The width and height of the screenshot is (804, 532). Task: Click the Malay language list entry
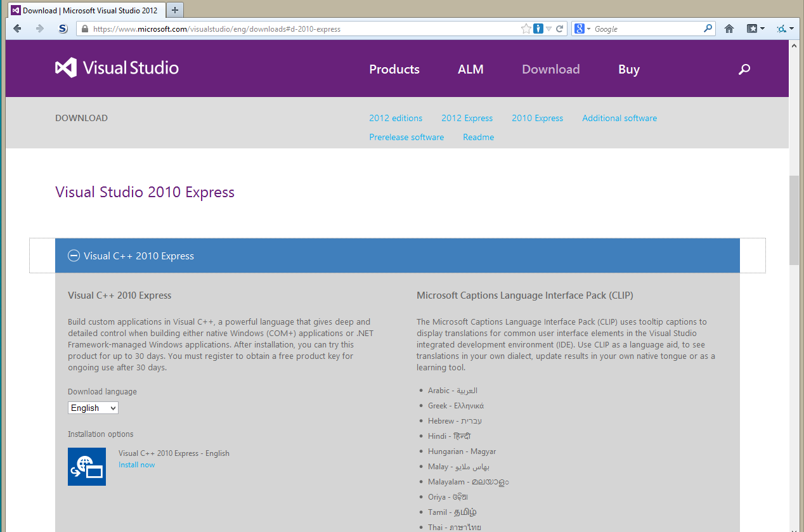[x=458, y=467]
